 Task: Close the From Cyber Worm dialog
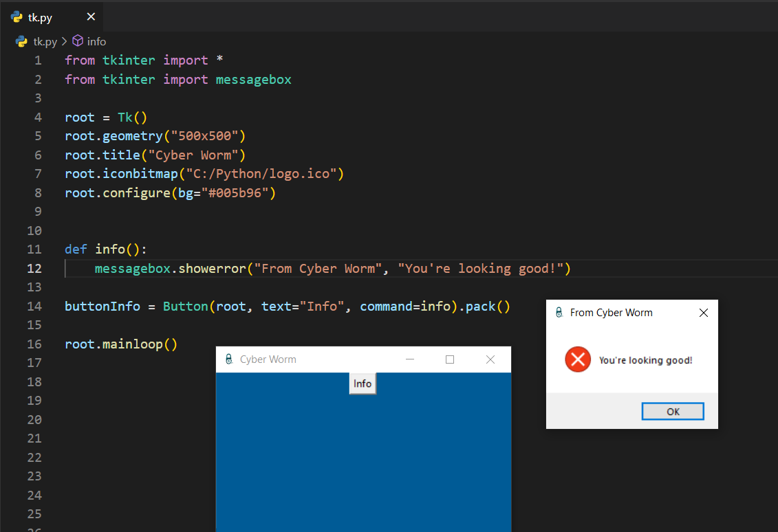point(703,313)
